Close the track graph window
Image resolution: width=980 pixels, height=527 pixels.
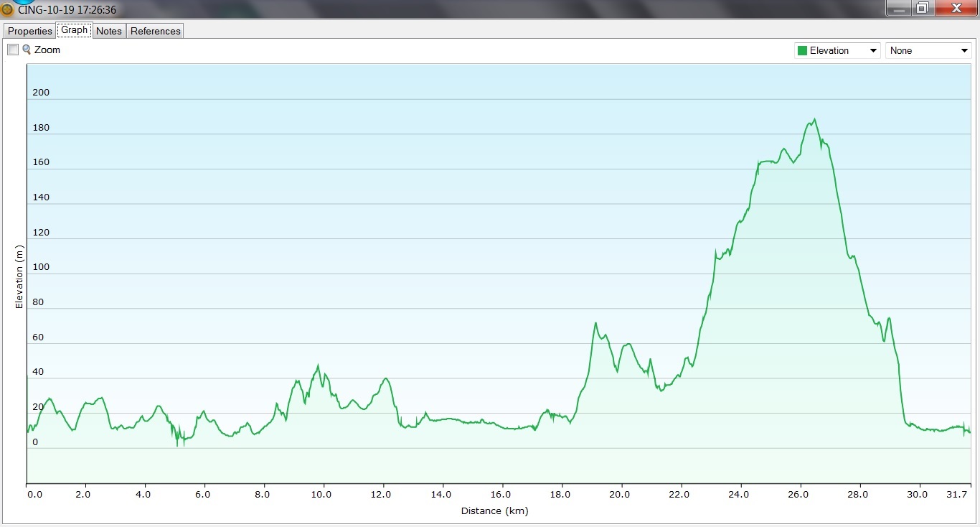(956, 8)
